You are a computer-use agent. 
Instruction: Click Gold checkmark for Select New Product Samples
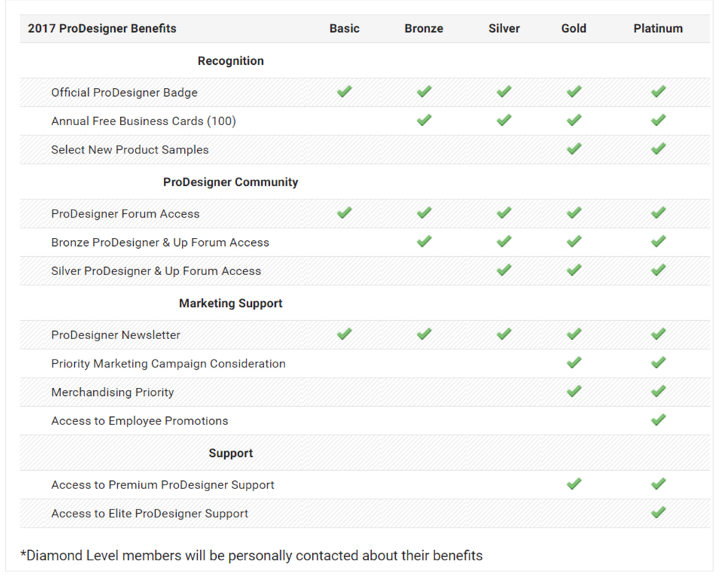coord(573,148)
